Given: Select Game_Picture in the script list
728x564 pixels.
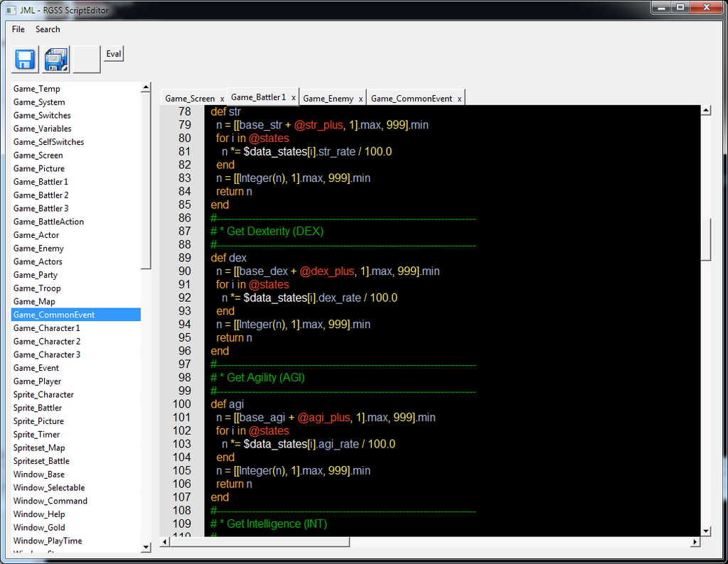Looking at the screenshot, I should (75, 168).
